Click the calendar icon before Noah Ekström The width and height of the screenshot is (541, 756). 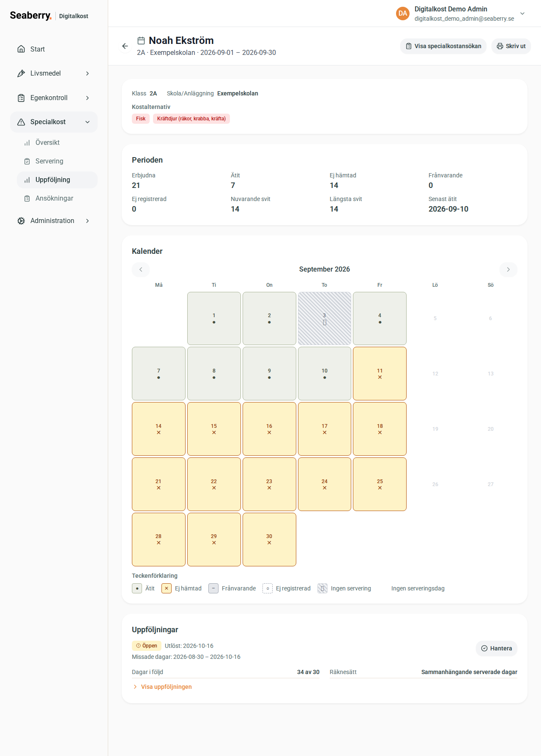coord(141,41)
